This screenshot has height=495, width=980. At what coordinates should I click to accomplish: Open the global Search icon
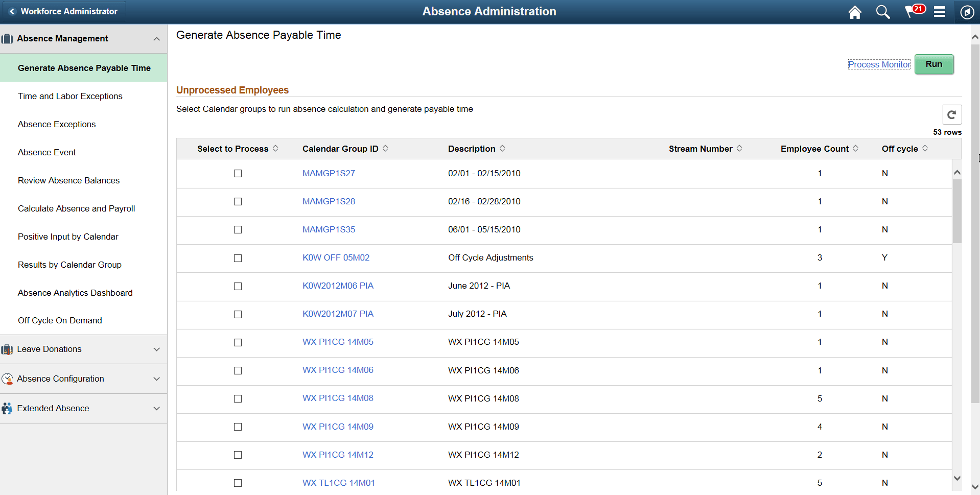(x=882, y=12)
